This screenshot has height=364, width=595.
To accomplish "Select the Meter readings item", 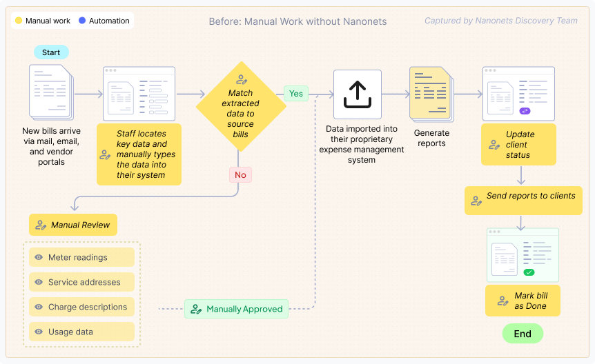I will point(81,257).
